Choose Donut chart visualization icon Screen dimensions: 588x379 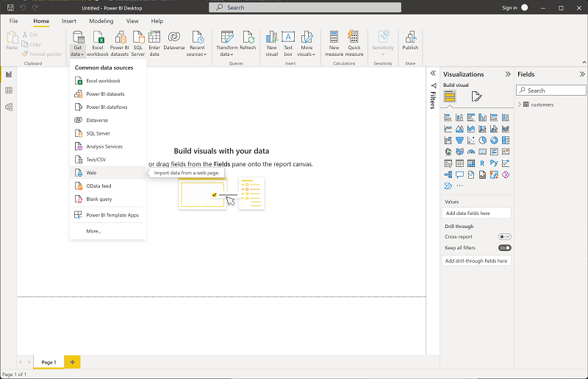494,140
